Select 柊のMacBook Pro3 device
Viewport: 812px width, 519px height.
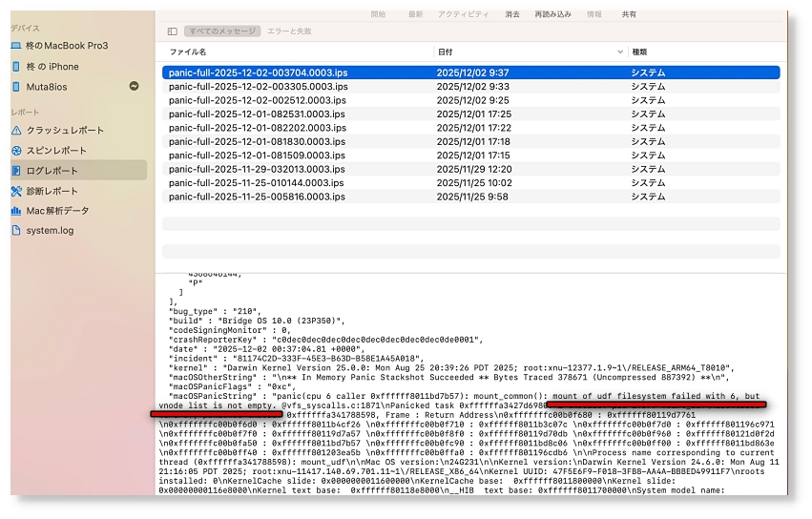67,46
